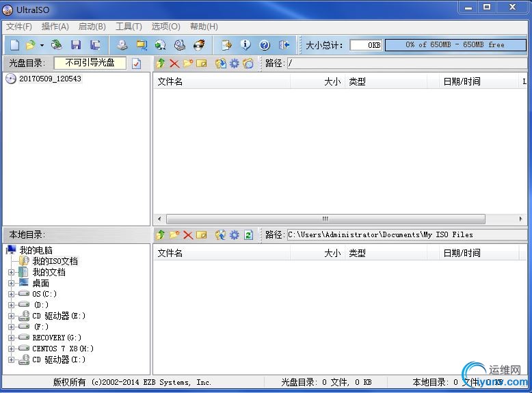The image size is (532, 393).
Task: Expand the OS (C:) drive node
Action: pyautogui.click(x=11, y=294)
